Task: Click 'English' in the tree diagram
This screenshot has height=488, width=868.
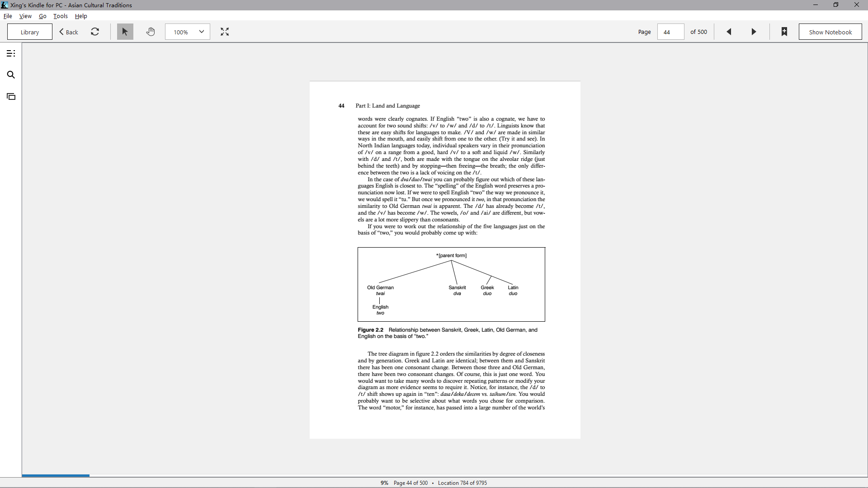Action: coord(380,307)
